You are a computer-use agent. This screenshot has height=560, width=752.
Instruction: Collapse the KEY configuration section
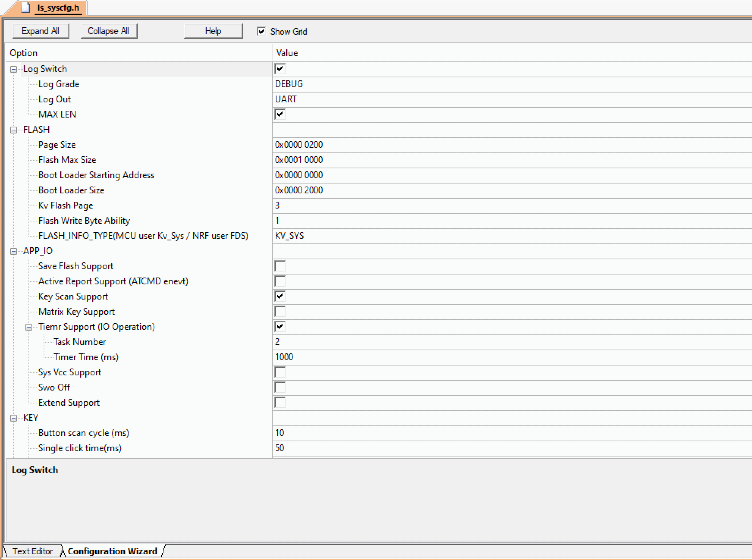pos(13,417)
